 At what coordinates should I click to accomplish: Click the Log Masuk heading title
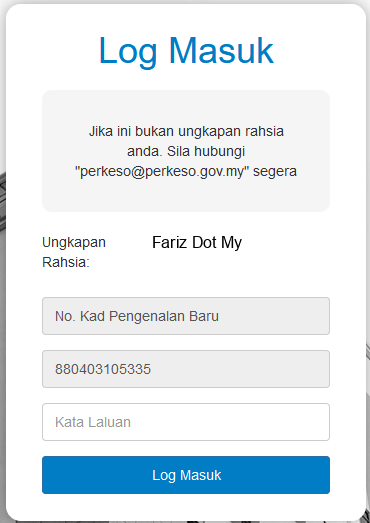186,51
